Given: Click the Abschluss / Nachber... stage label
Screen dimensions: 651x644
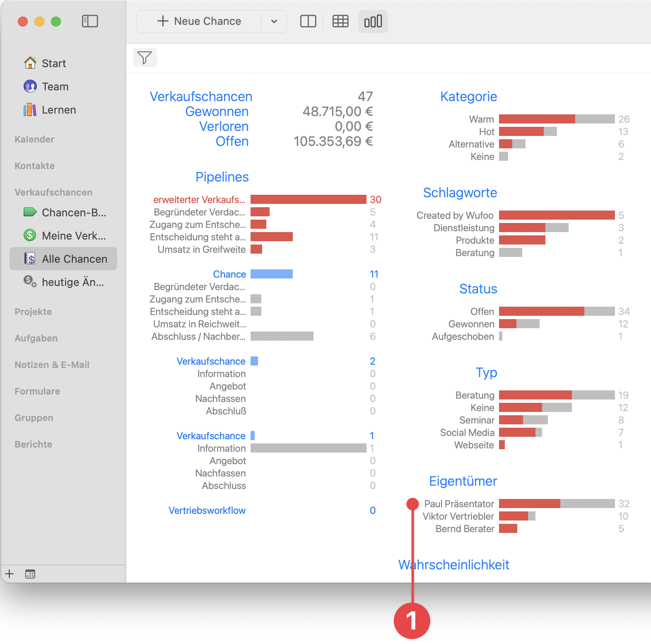Looking at the screenshot, I should (x=198, y=337).
